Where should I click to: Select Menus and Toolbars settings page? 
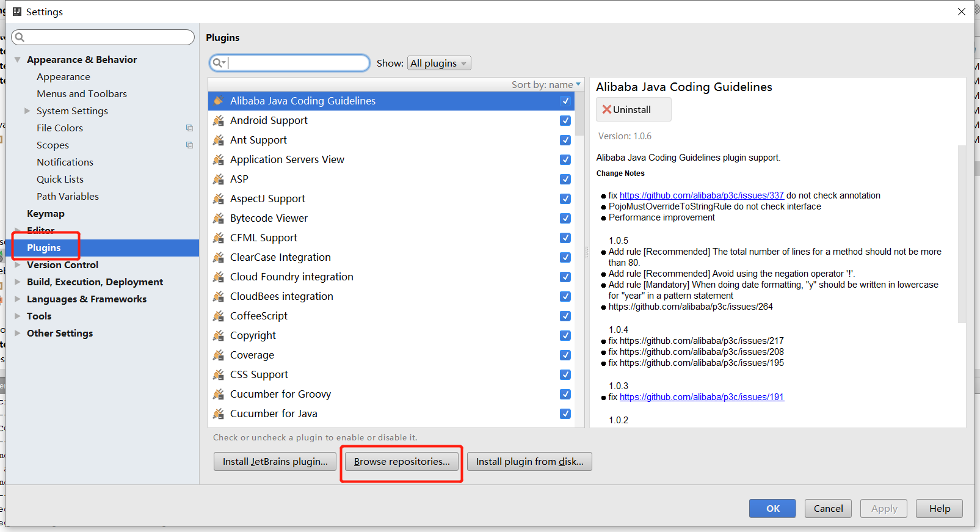82,94
